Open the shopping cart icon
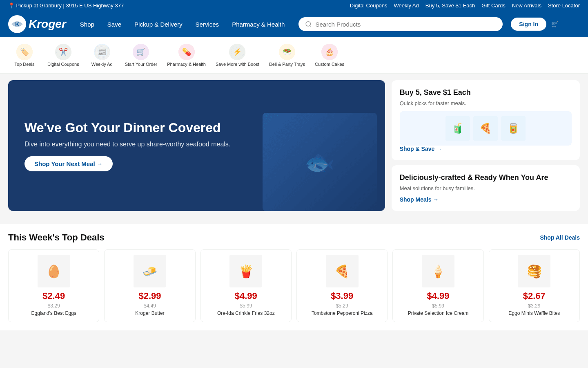The image size is (588, 368). 555,24
